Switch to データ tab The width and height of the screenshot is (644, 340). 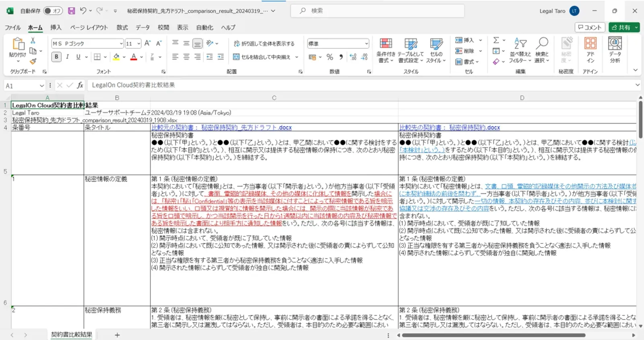coord(142,27)
